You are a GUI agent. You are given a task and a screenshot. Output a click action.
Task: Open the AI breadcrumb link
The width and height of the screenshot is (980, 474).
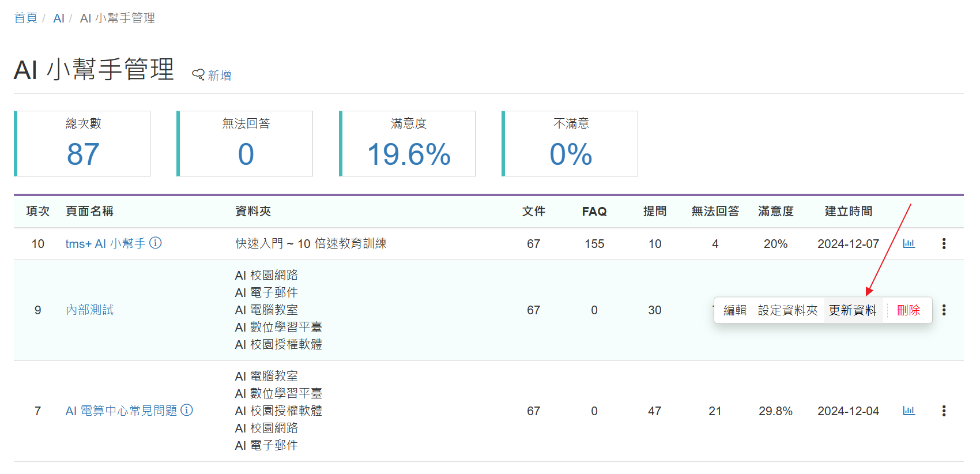tap(59, 18)
